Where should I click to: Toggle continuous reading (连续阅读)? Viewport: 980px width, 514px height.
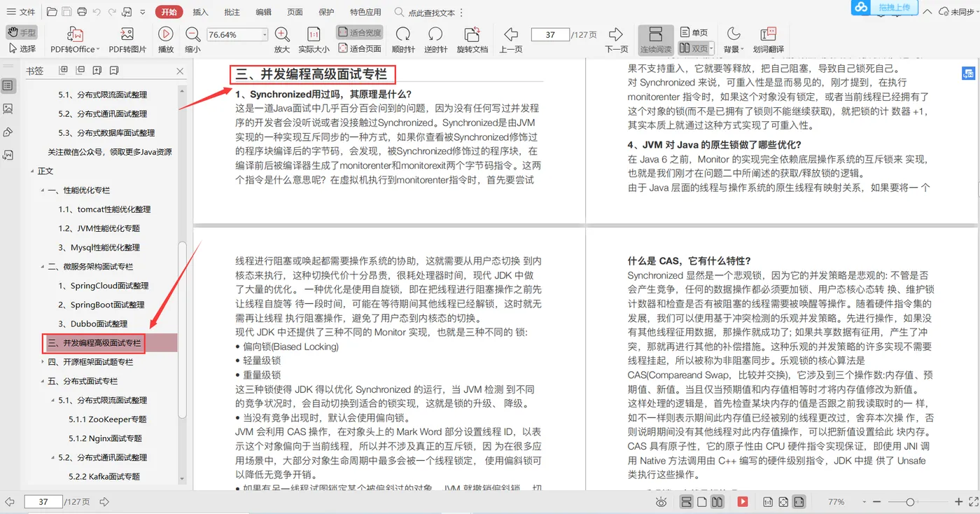pyautogui.click(x=656, y=40)
